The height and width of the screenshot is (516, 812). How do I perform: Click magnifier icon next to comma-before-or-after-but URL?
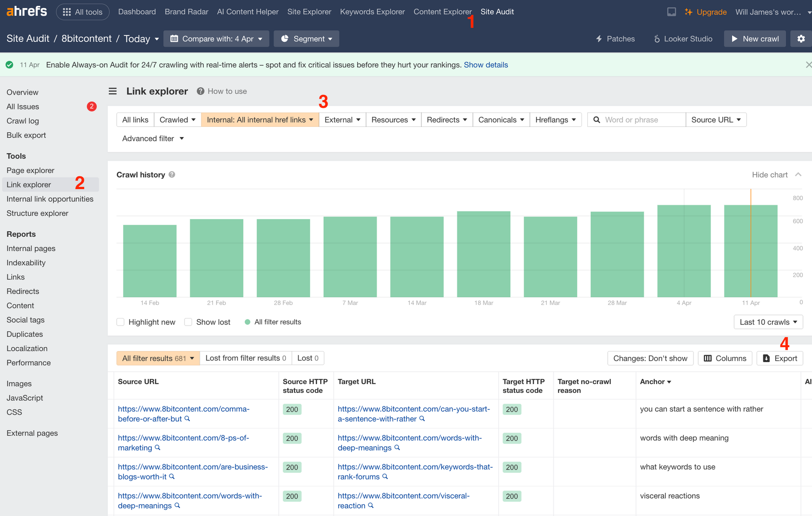tap(187, 419)
